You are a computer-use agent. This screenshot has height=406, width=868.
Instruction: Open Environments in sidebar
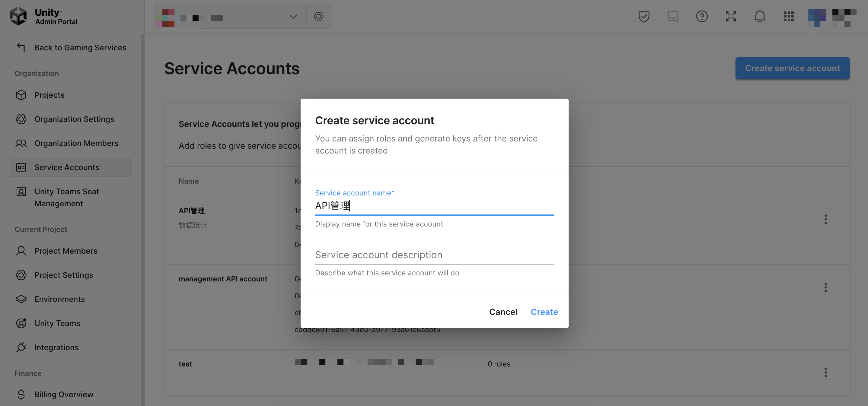pyautogui.click(x=59, y=299)
